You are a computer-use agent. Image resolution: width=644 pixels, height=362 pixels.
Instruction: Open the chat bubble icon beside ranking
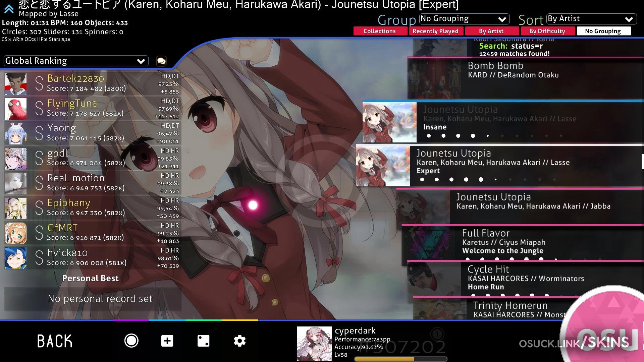[161, 61]
